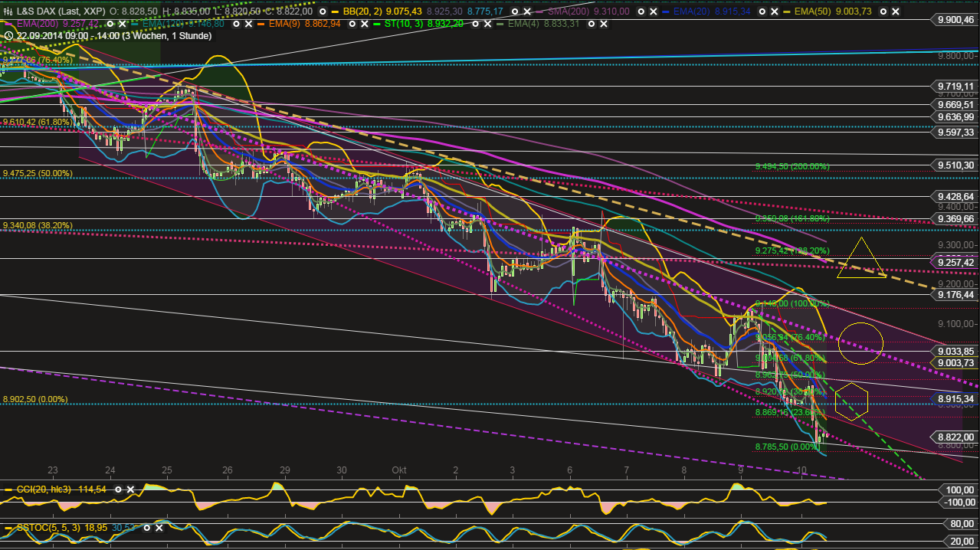Click the L&S DAX (Last, XXP) title
Screen dimensions: 980x550
(x=61, y=11)
